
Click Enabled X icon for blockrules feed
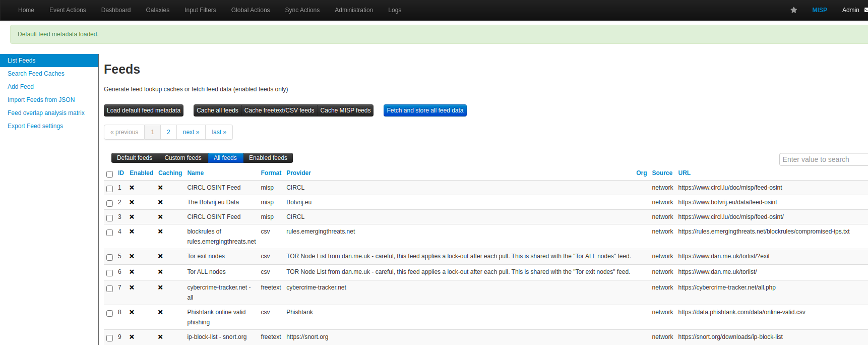(x=132, y=232)
